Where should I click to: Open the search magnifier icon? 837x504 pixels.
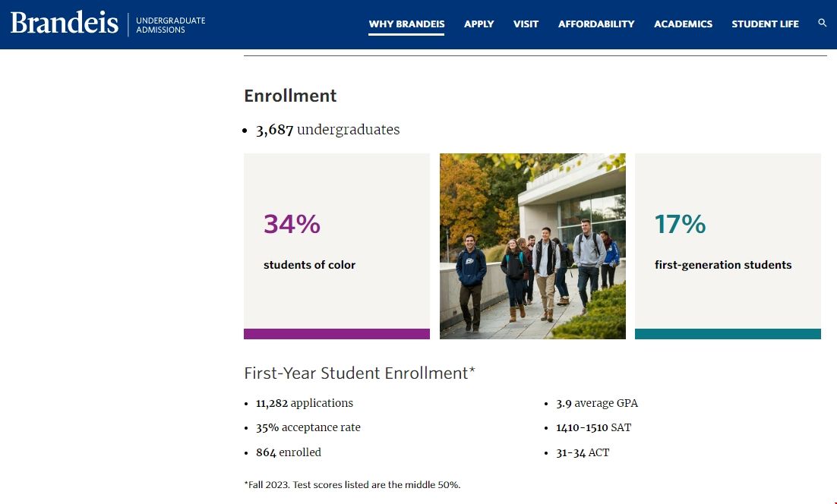pyautogui.click(x=822, y=24)
